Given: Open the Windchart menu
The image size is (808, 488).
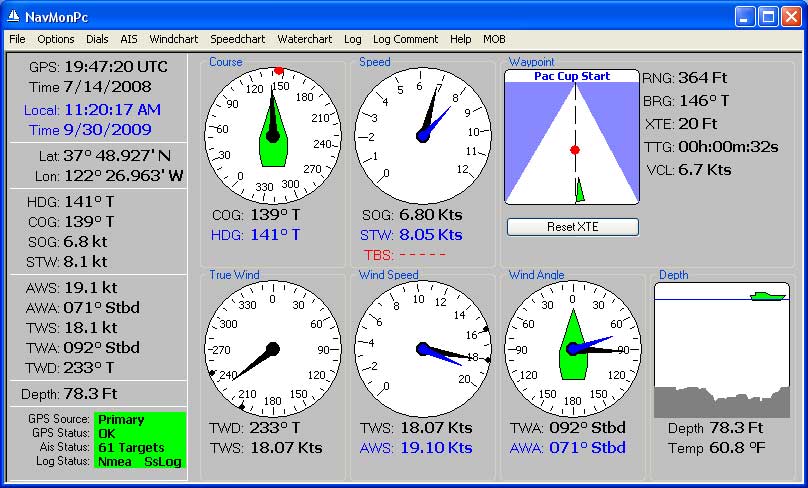Looking at the screenshot, I should (x=174, y=39).
